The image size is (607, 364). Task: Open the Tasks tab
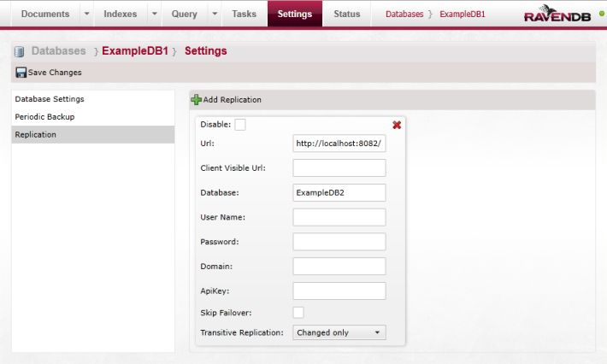[x=245, y=14]
